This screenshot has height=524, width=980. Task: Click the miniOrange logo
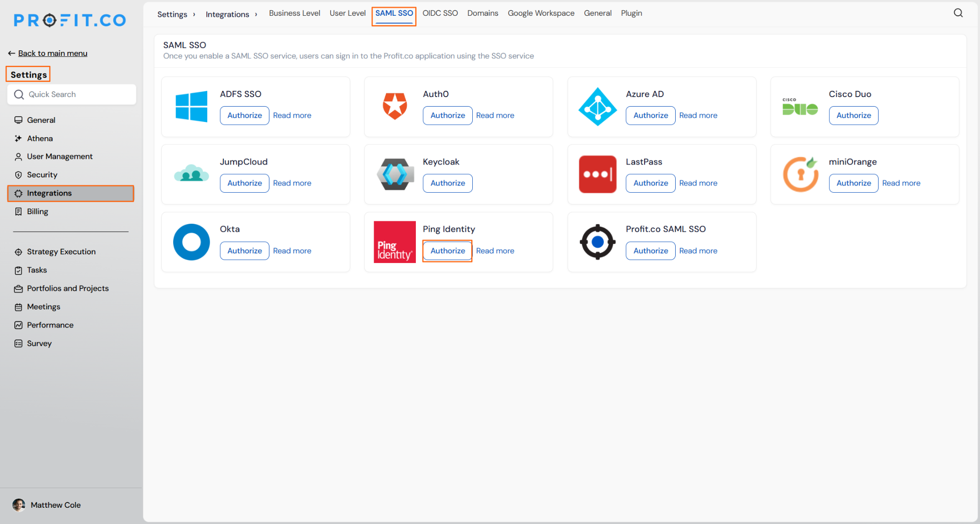click(x=801, y=174)
